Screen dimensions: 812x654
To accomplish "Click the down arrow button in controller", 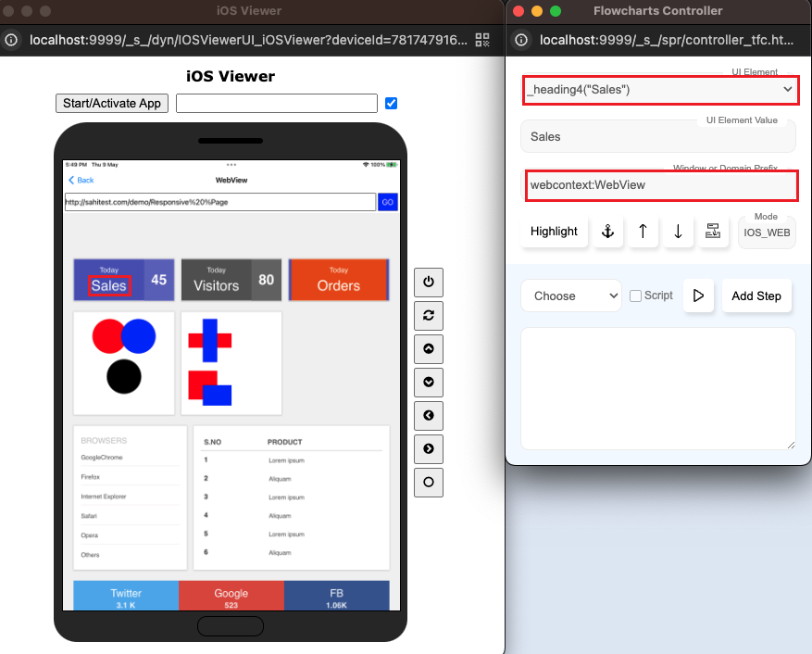I will (x=678, y=232).
